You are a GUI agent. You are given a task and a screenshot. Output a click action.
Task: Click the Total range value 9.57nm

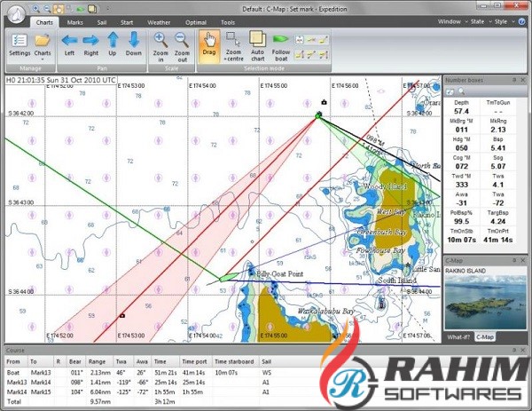100,401
